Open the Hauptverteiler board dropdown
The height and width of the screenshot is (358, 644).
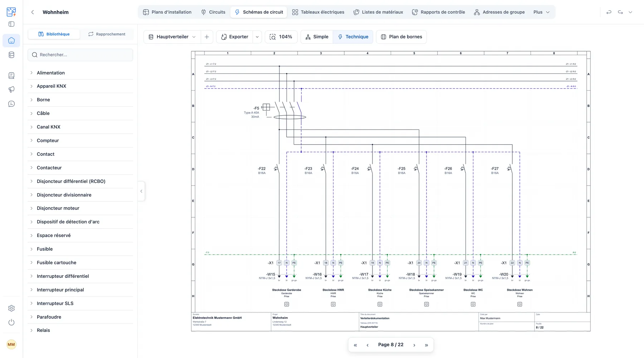tap(172, 37)
